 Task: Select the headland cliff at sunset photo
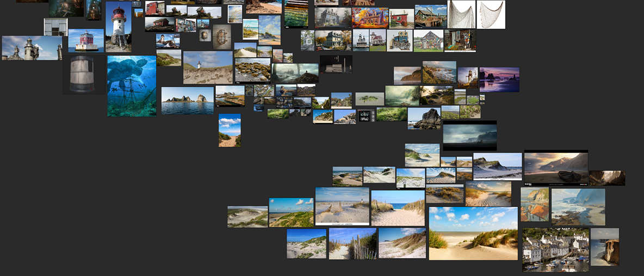[407, 76]
